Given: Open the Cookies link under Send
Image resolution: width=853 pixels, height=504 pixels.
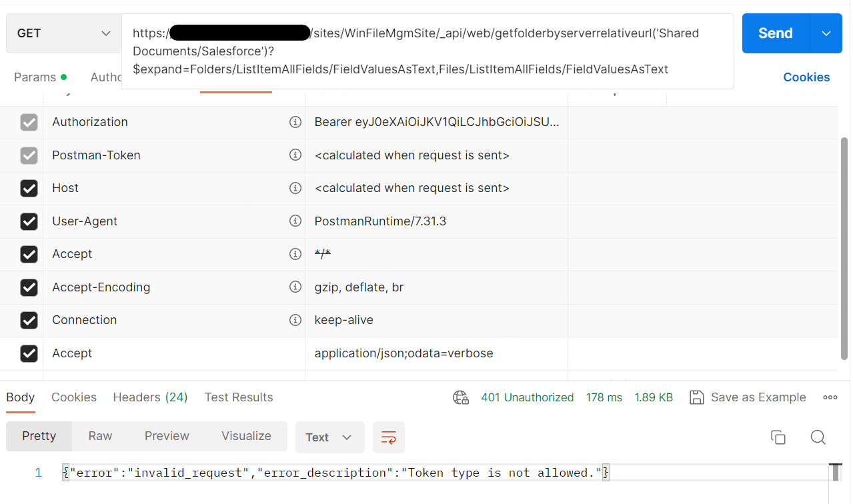Looking at the screenshot, I should pyautogui.click(x=806, y=77).
